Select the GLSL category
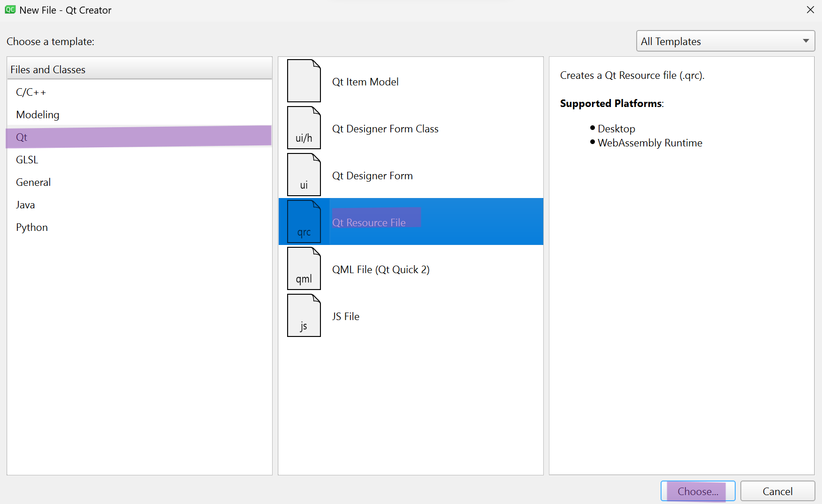Viewport: 822px width, 504px height. [139, 160]
